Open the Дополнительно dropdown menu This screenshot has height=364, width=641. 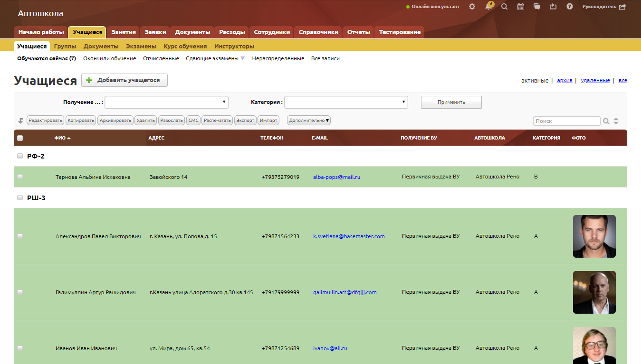309,121
